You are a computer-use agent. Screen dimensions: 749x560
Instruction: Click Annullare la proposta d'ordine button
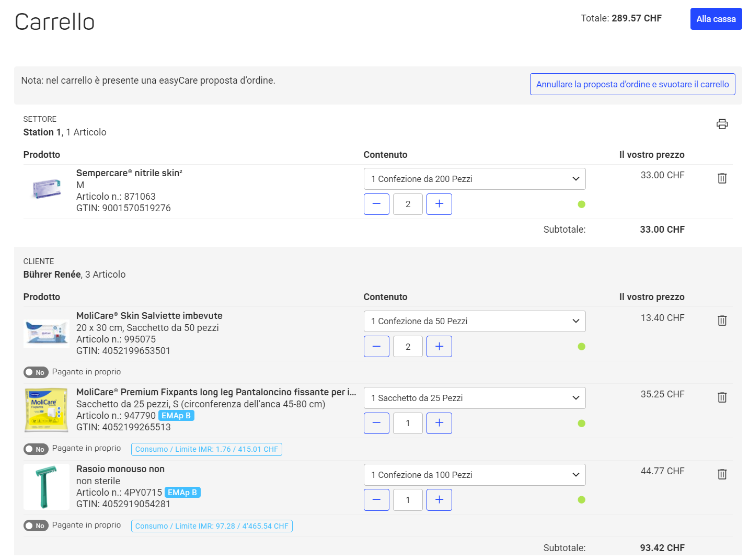632,84
